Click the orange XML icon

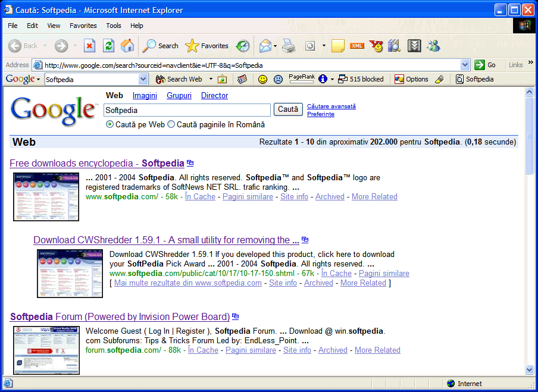[x=357, y=46]
